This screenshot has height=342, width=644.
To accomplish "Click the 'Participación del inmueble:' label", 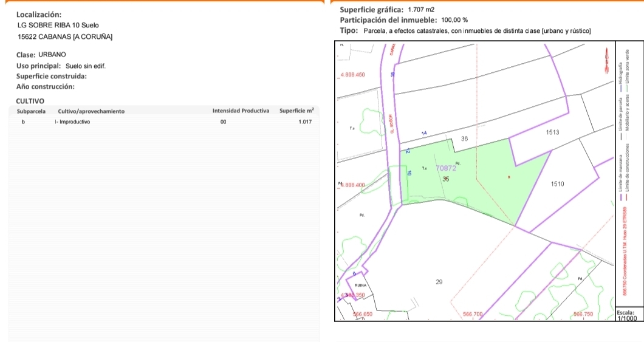I will (x=389, y=19).
